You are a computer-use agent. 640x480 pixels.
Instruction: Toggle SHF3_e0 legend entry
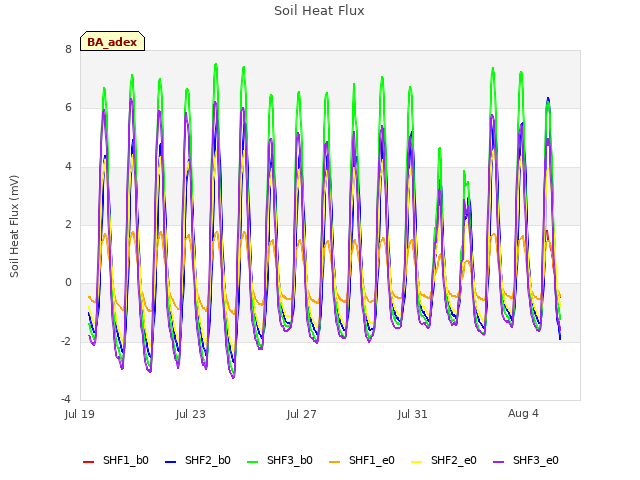(x=526, y=460)
